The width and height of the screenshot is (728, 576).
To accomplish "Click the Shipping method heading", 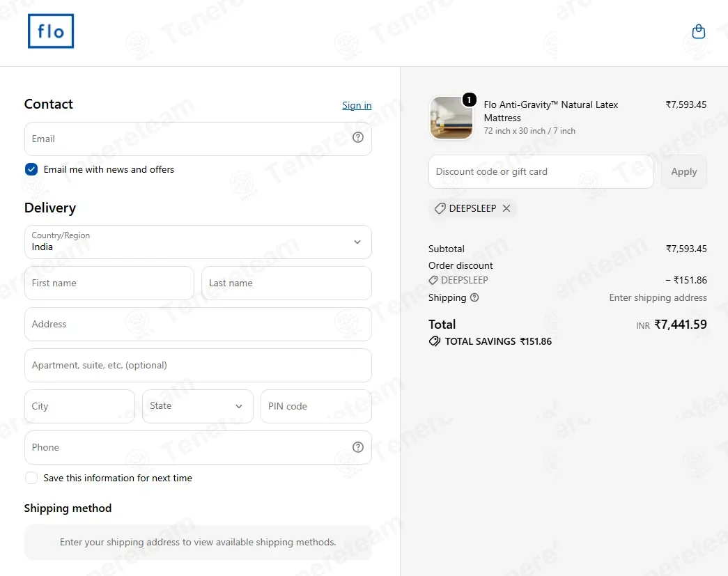I will (x=68, y=508).
